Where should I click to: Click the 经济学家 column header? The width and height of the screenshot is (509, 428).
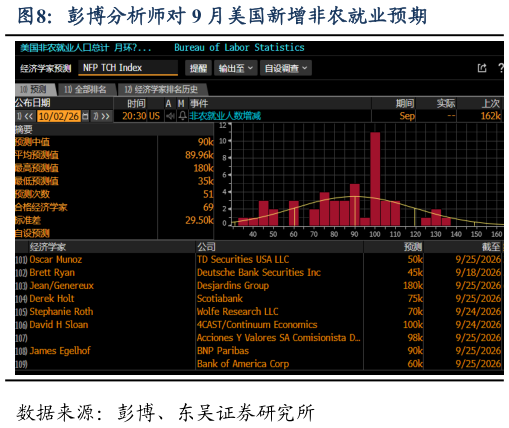tap(48, 247)
